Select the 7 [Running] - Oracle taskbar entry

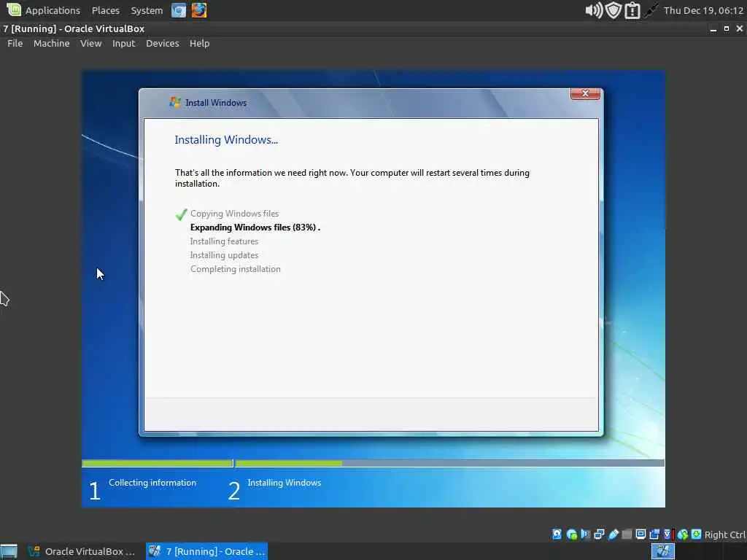[x=206, y=551]
